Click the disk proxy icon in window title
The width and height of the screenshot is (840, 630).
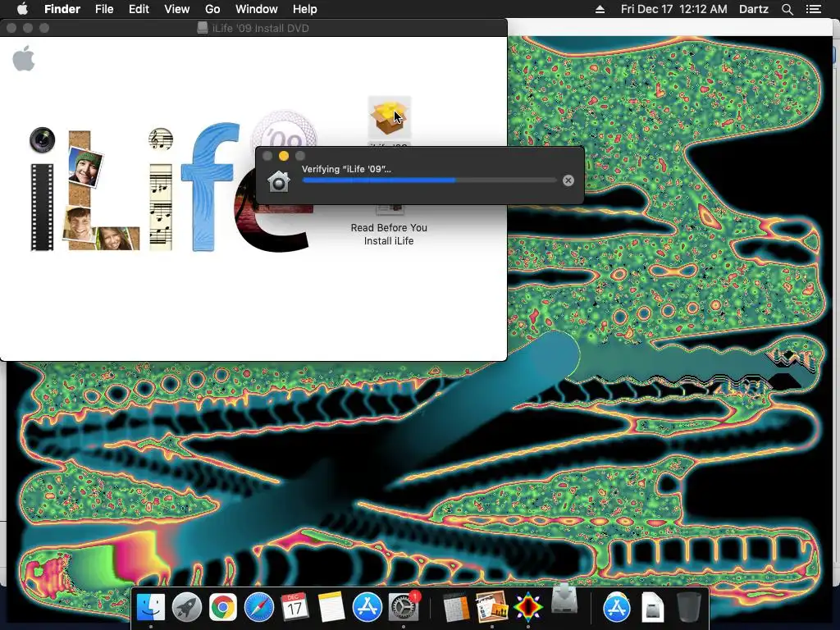pyautogui.click(x=203, y=28)
